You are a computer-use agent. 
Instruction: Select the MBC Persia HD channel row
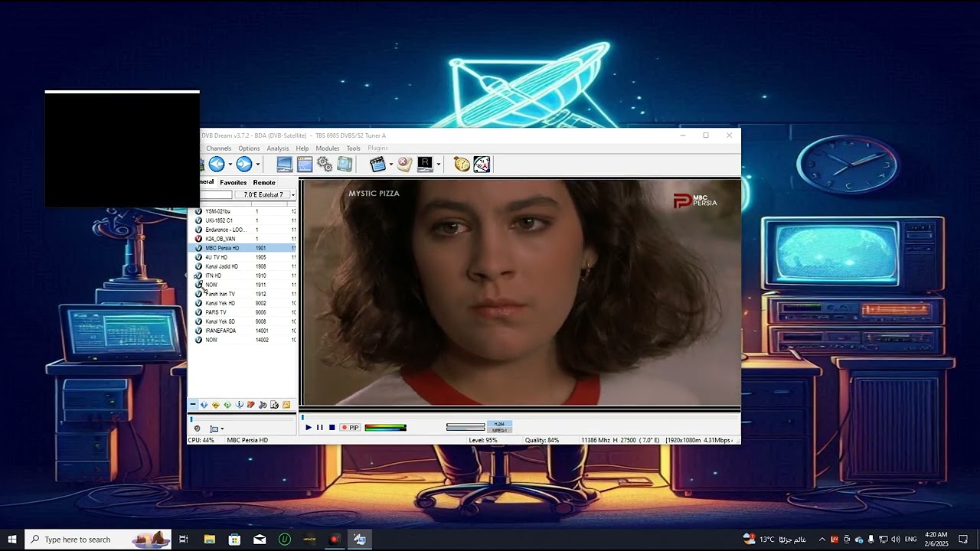[242, 248]
